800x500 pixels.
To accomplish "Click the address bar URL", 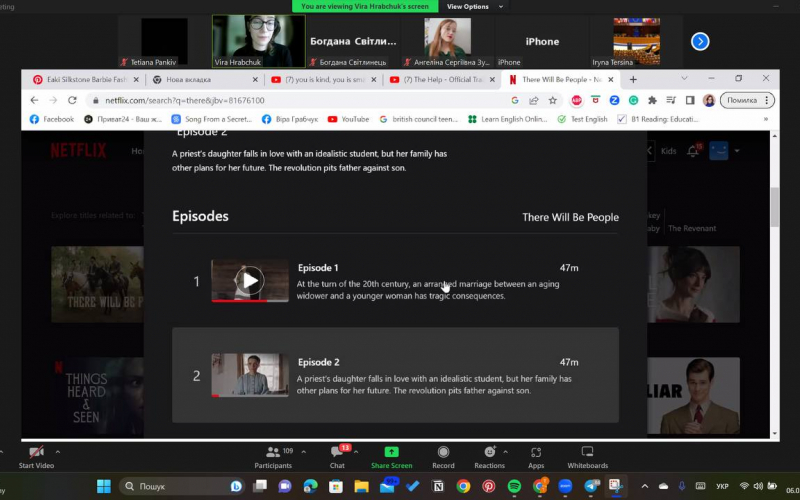I will click(x=185, y=101).
